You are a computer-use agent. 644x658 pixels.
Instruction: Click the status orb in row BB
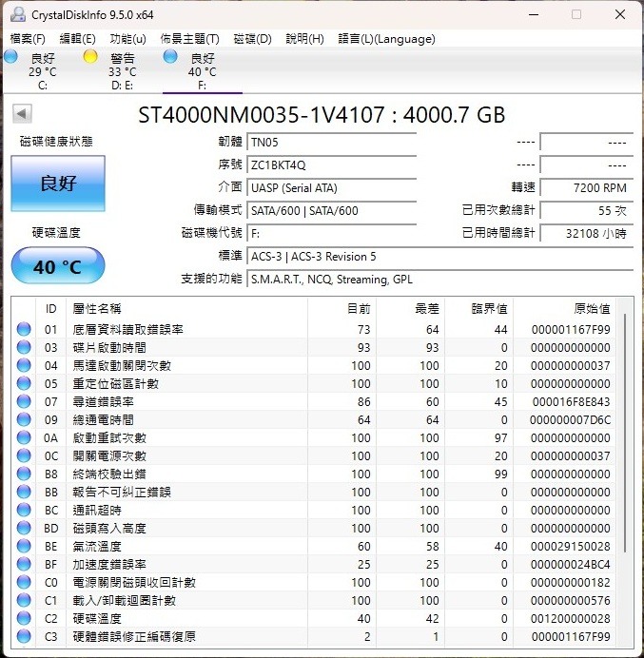[x=24, y=492]
